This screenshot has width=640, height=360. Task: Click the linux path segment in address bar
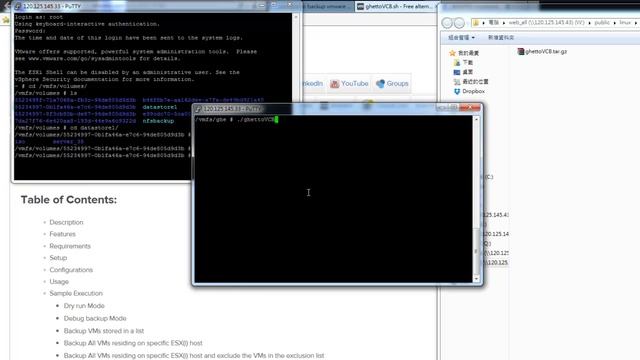[x=625, y=23]
